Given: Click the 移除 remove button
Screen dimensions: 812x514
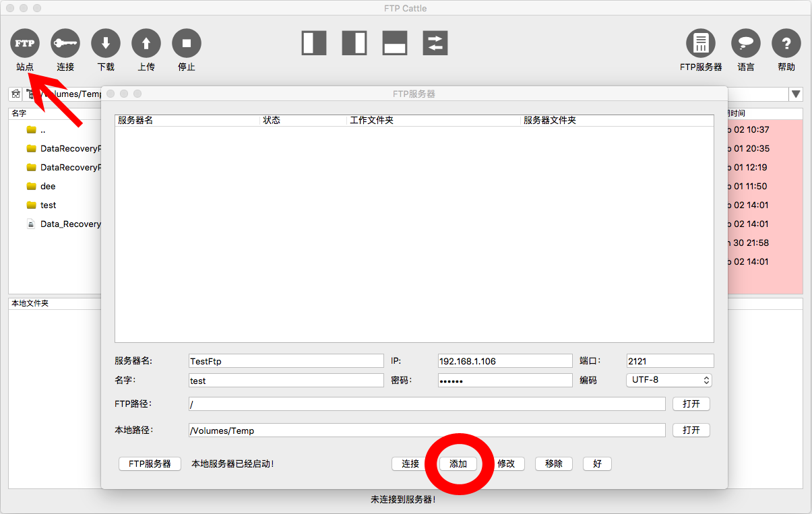Looking at the screenshot, I should (x=554, y=463).
